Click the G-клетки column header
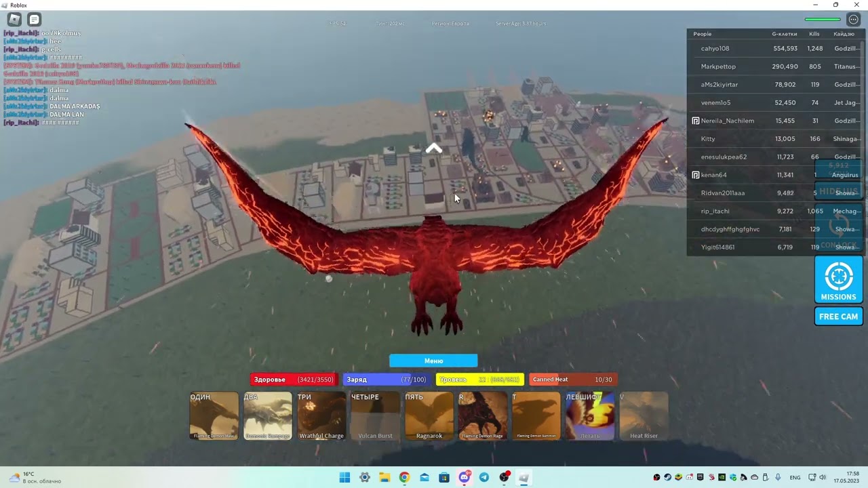The width and height of the screenshot is (868, 488). coord(785,34)
